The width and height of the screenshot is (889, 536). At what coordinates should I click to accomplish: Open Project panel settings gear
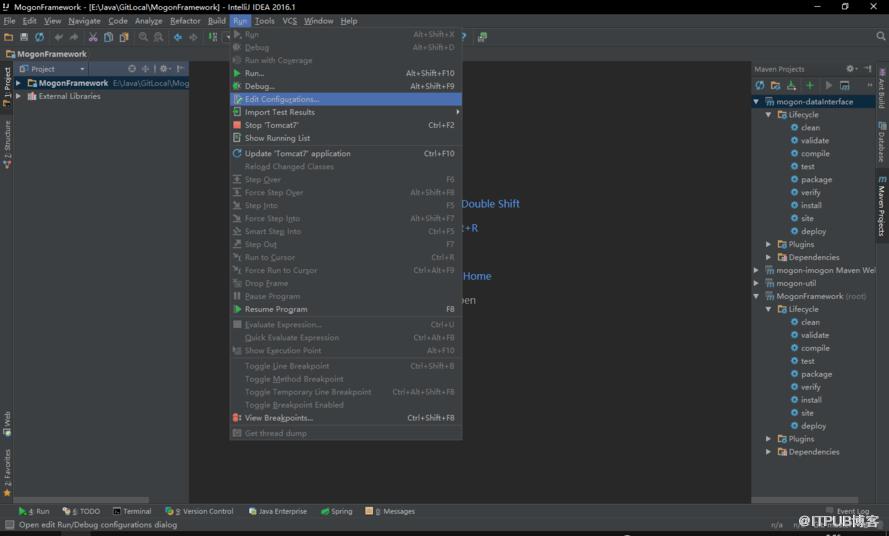click(164, 69)
